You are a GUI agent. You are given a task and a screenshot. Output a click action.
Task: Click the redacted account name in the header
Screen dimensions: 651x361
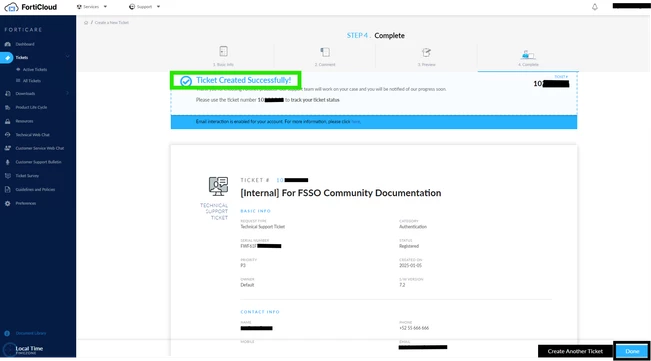pos(630,6)
